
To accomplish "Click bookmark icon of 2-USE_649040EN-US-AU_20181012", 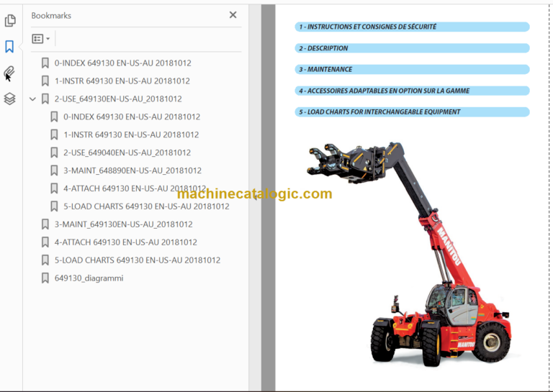I will [54, 153].
